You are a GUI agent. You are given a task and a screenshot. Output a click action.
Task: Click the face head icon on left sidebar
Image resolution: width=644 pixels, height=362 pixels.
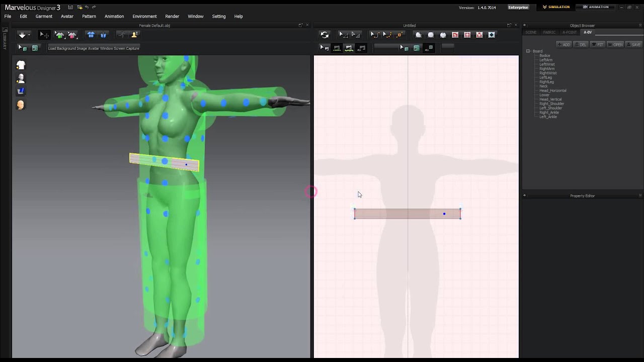(x=21, y=105)
